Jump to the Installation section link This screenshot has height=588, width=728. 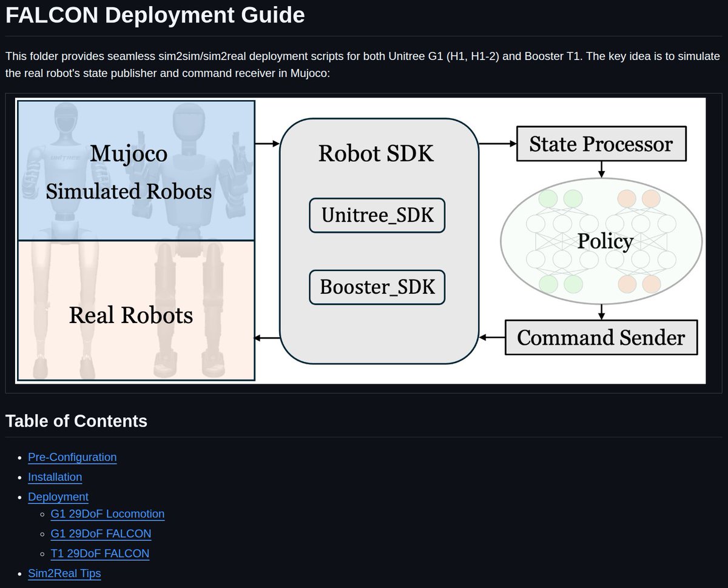pos(55,477)
